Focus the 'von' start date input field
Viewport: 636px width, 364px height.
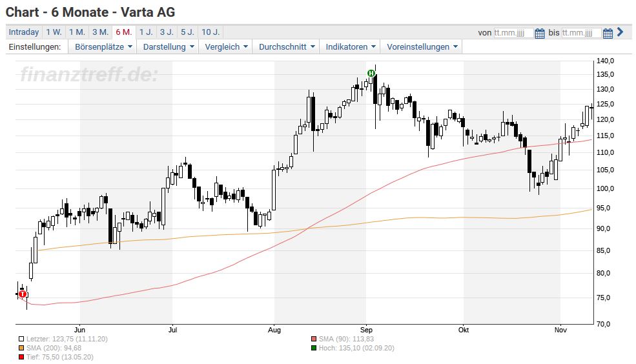point(513,33)
